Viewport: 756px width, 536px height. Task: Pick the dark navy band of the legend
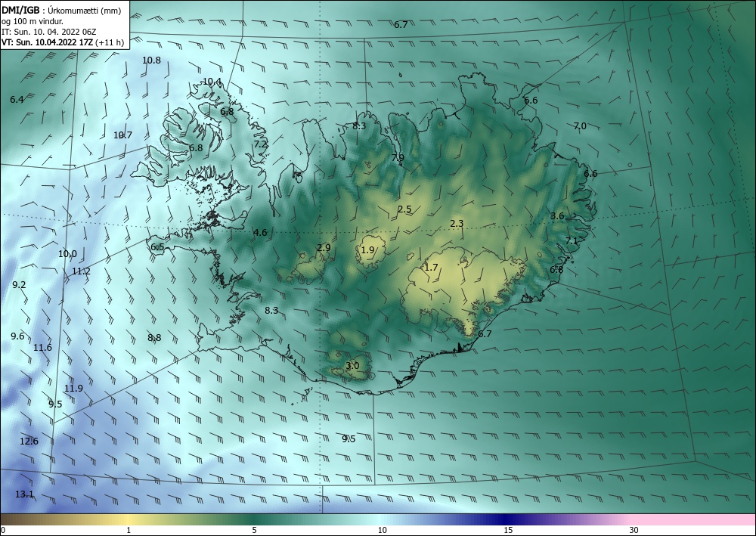(x=507, y=519)
